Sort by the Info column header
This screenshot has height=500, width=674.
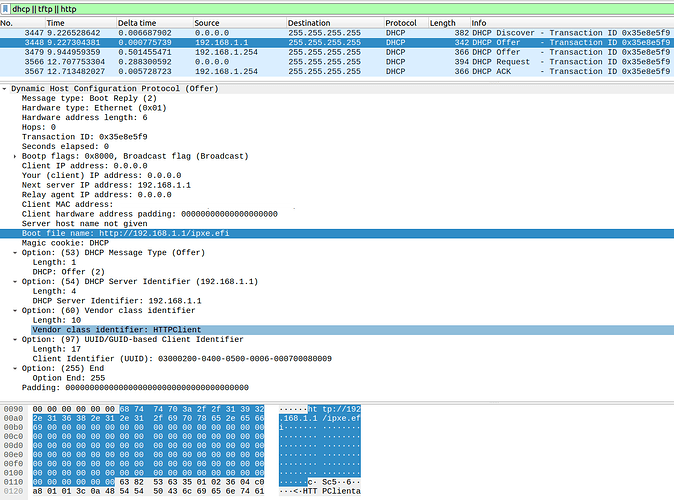coord(572,23)
